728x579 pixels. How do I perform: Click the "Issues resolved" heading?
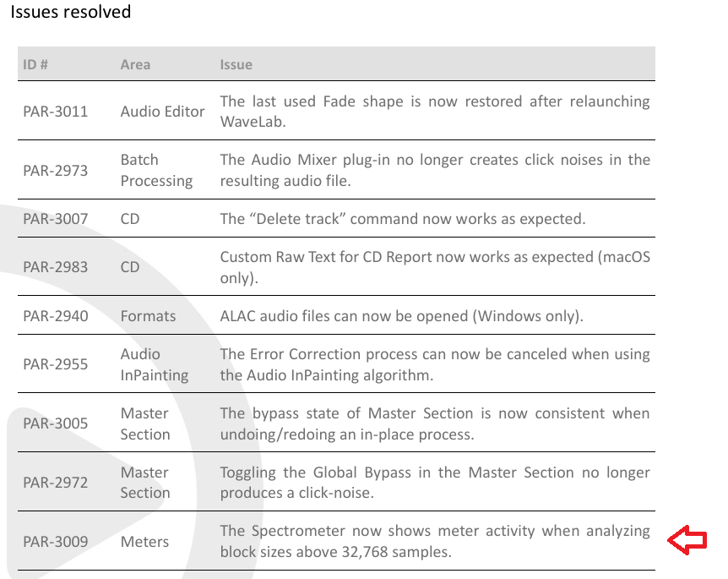(71, 12)
